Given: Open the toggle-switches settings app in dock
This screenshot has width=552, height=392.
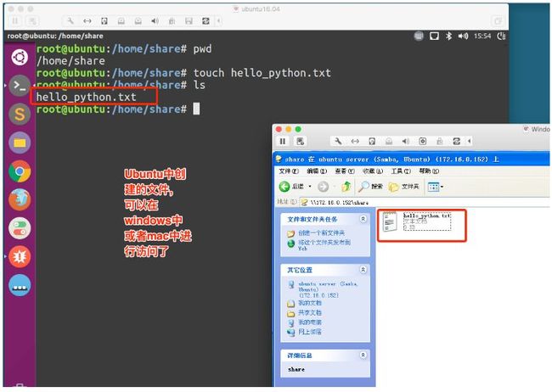Looking at the screenshot, I should [x=20, y=228].
